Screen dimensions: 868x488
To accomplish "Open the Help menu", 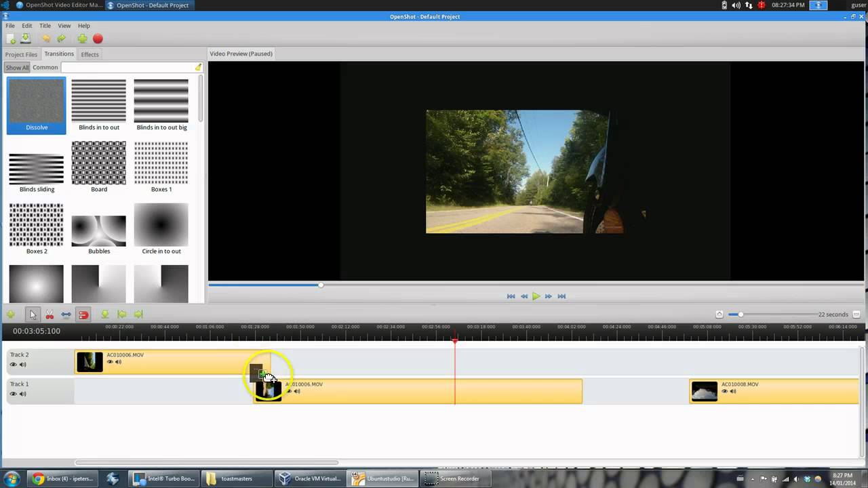I will tap(83, 26).
